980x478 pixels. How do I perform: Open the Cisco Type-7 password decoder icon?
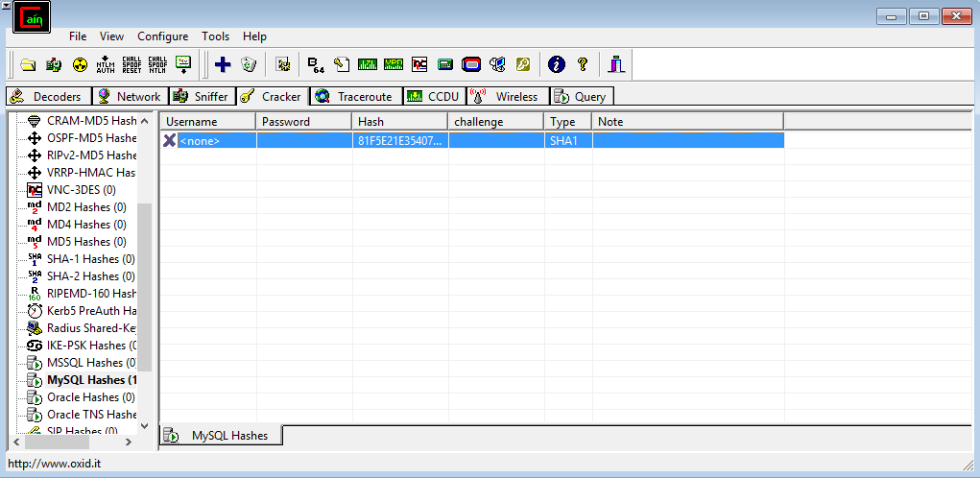368,64
